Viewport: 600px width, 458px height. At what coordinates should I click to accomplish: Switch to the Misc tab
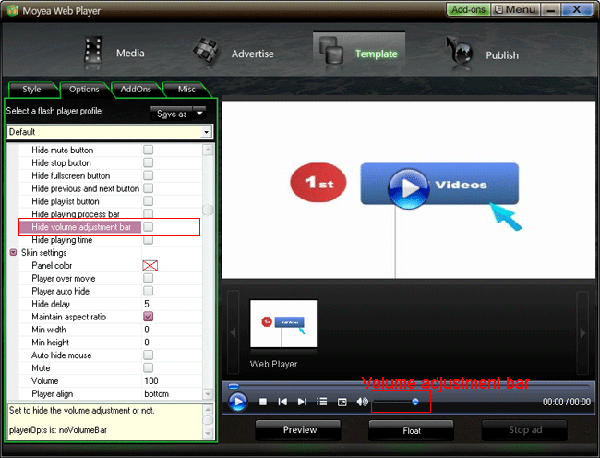187,89
